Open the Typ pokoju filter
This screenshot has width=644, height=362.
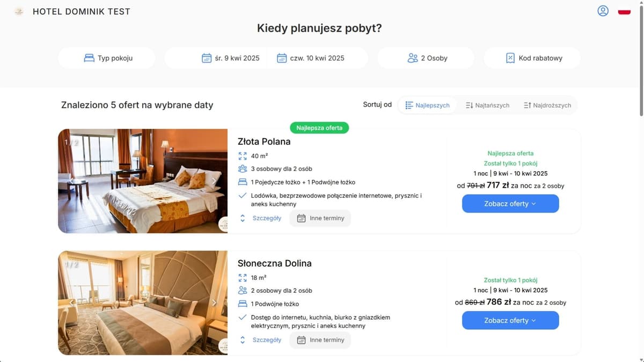[x=106, y=57]
